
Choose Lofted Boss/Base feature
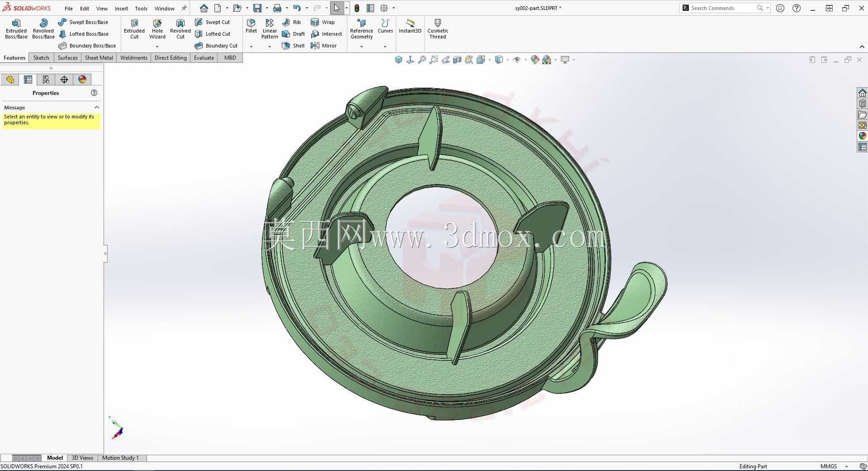coord(84,34)
